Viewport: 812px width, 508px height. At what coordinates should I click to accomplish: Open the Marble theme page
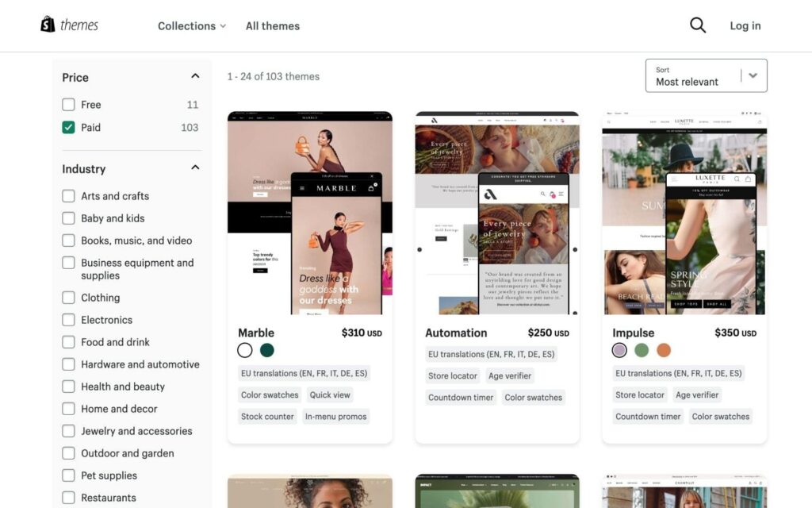(255, 333)
